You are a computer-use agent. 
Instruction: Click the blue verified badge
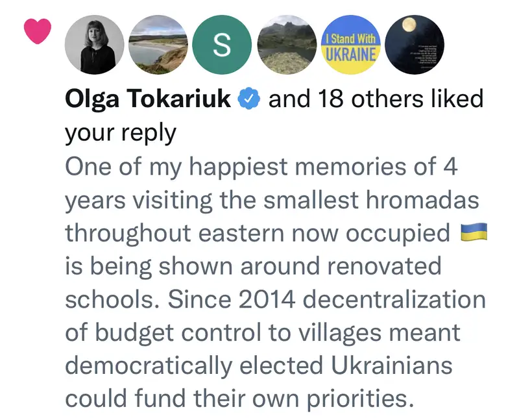tap(250, 99)
